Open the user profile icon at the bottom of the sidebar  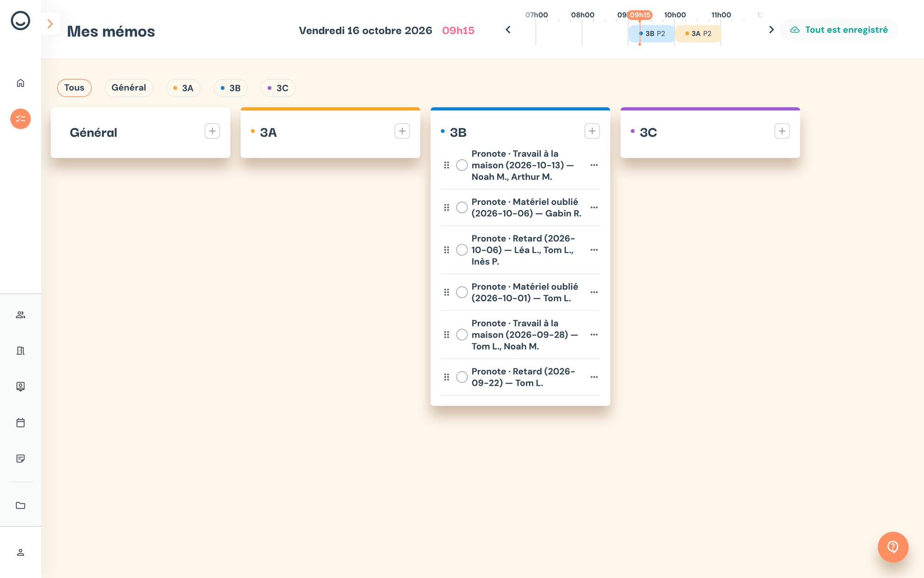20,553
